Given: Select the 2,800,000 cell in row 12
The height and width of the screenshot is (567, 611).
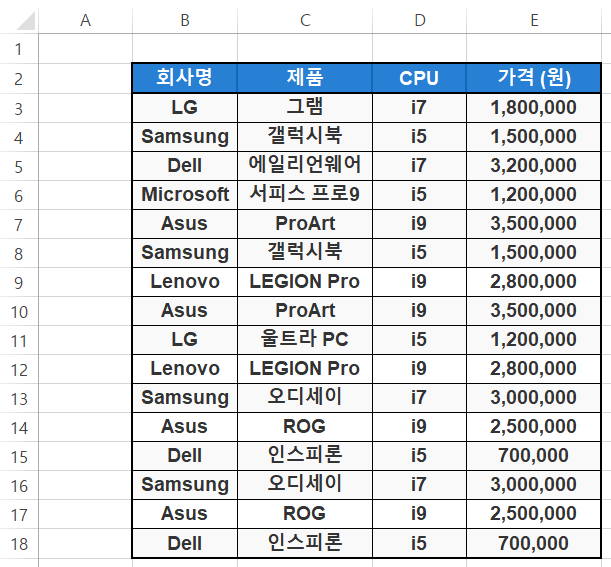Looking at the screenshot, I should [x=534, y=369].
